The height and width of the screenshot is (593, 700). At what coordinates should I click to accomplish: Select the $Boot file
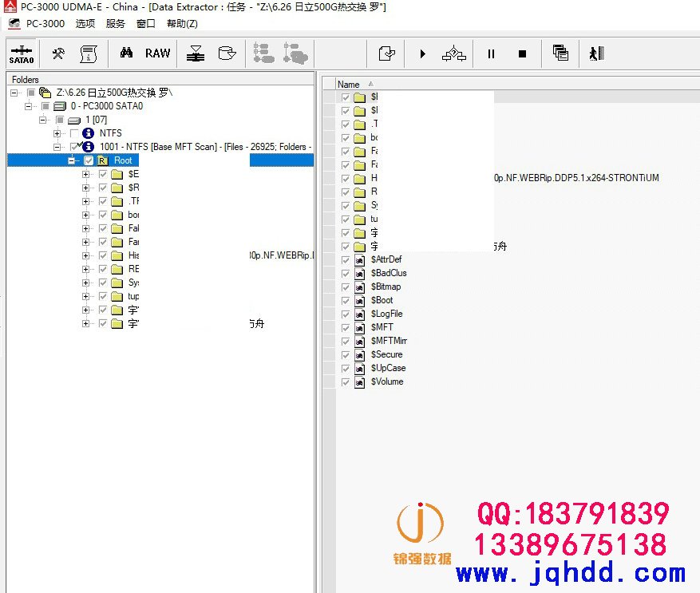coord(382,300)
